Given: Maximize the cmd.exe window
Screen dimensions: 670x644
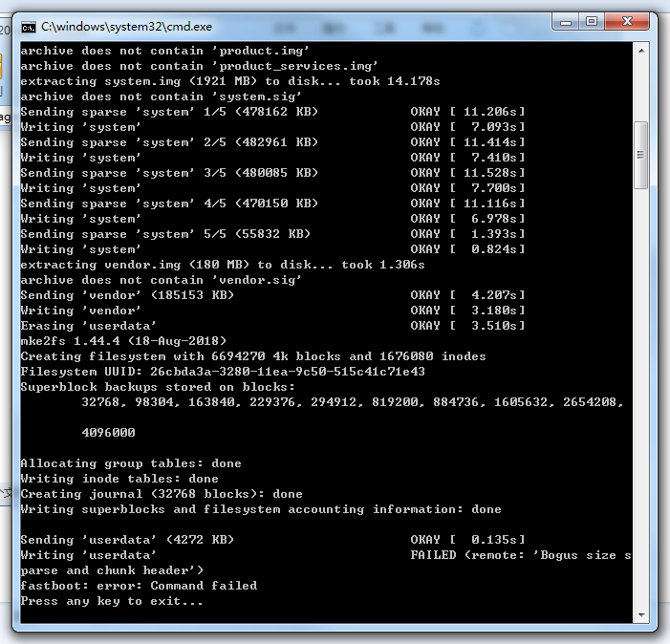Looking at the screenshot, I should pyautogui.click(x=592, y=21).
